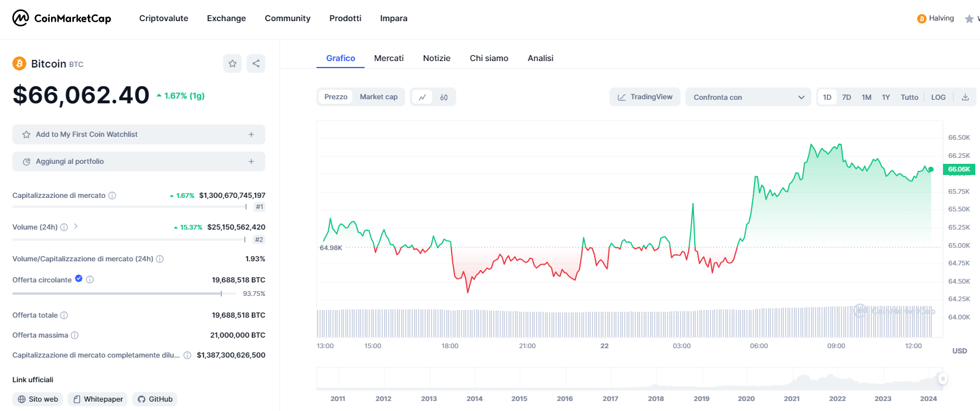Click the 15.37% volume change
Screen dimensions: 980x411
(188, 227)
